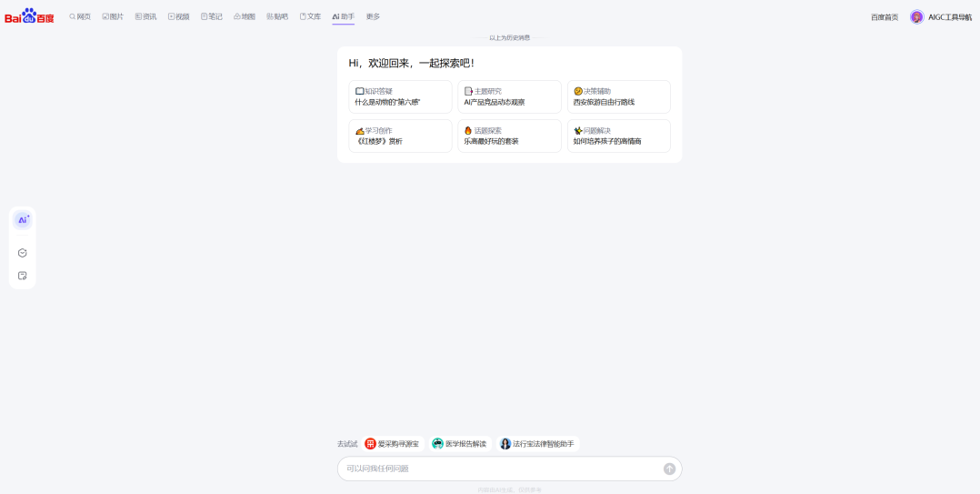Launch the 医学报告解读 agent
The height and width of the screenshot is (494, 980).
459,444
